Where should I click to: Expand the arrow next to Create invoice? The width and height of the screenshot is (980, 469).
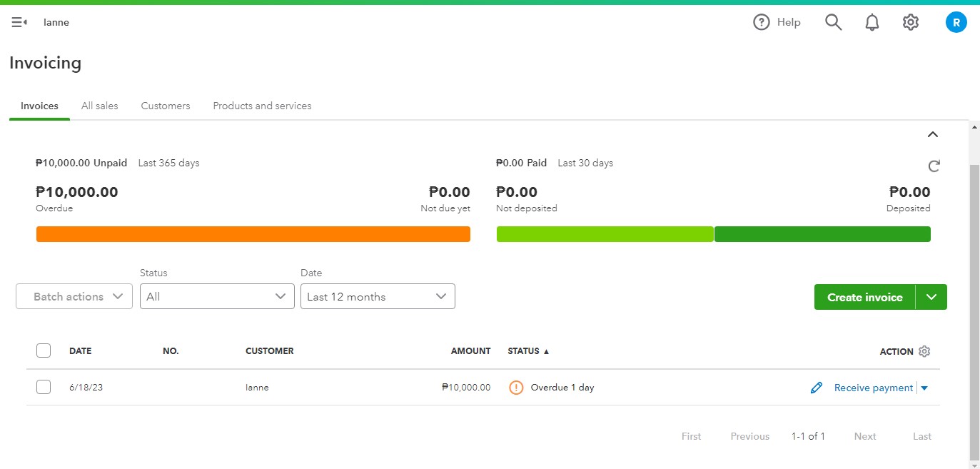[931, 297]
